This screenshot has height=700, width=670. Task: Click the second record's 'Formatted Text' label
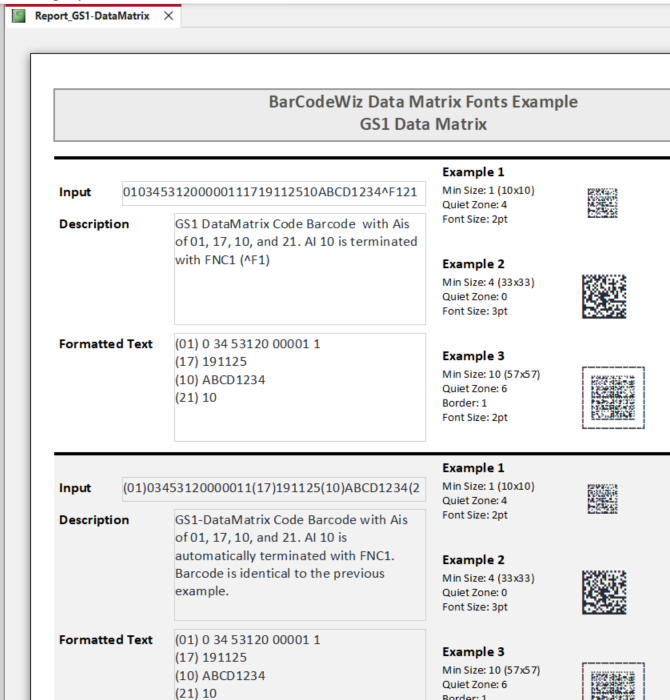point(106,640)
